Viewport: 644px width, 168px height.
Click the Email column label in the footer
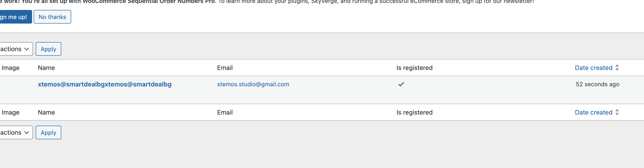click(225, 113)
